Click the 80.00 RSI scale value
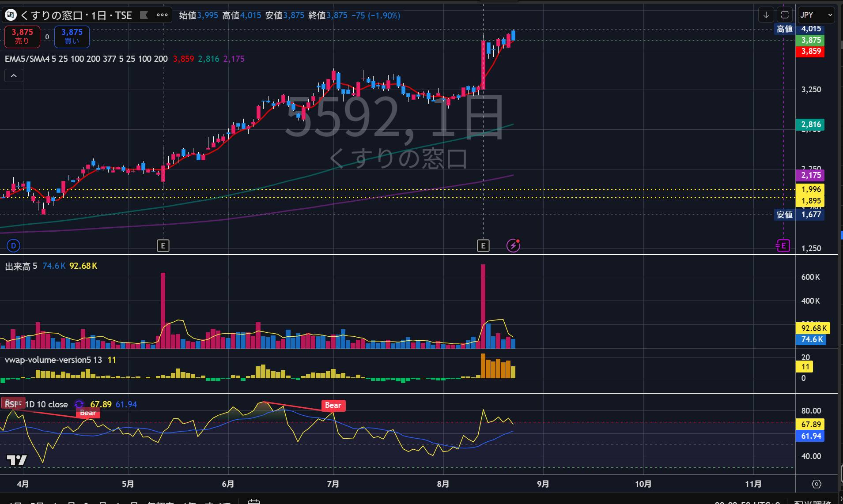The image size is (843, 504). [811, 411]
